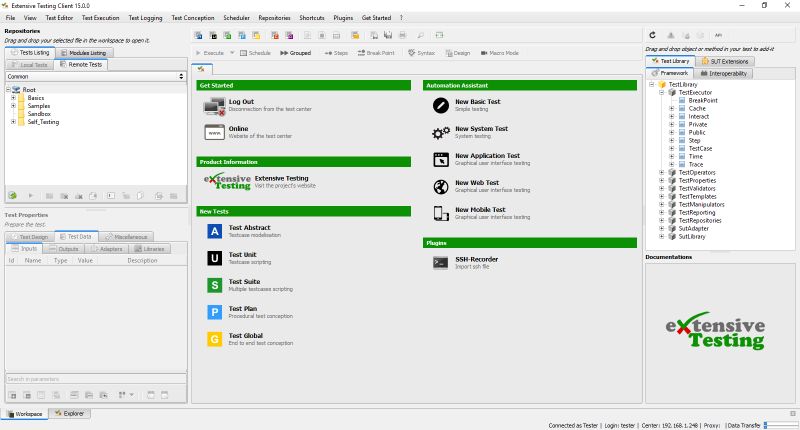This screenshot has height=430, width=800.
Task: Click the purple-badged new file toolbar icon
Action: pyautogui.click(x=289, y=35)
